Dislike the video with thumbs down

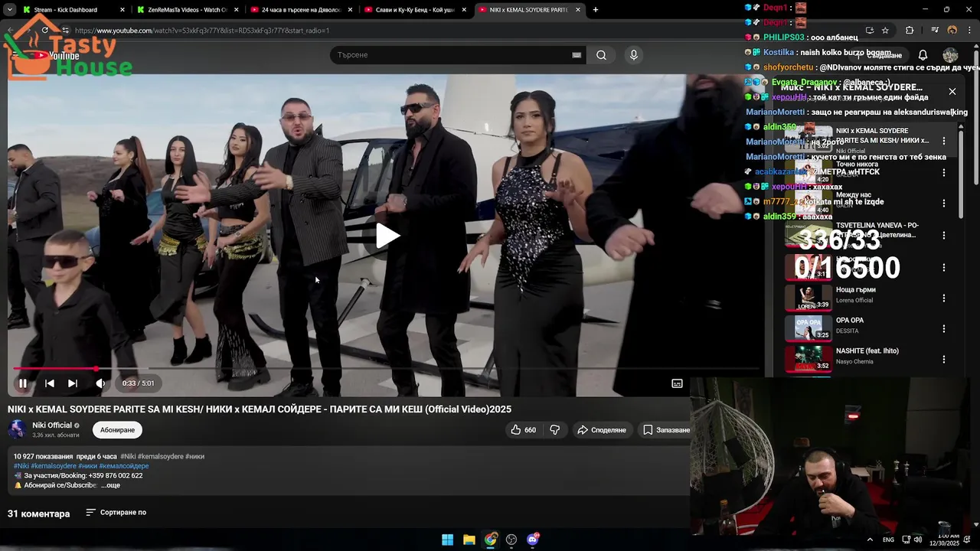555,430
